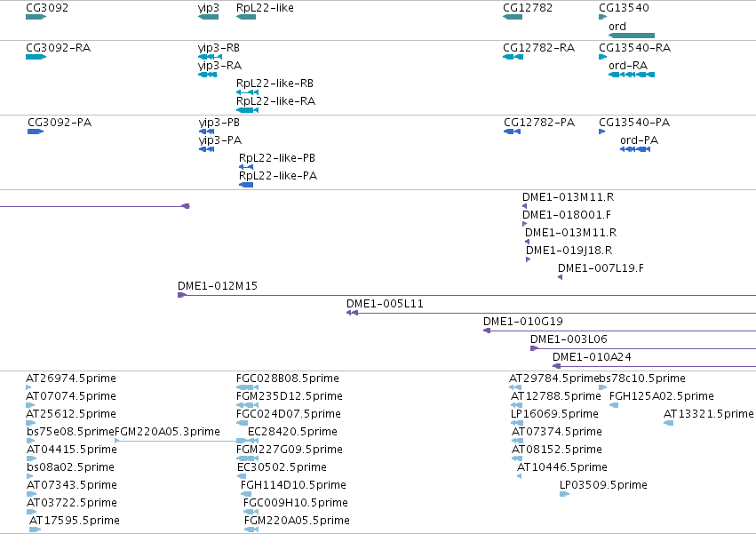Open the RpL22-like-RB transcript
This screenshot has height=534, width=756.
[x=247, y=92]
